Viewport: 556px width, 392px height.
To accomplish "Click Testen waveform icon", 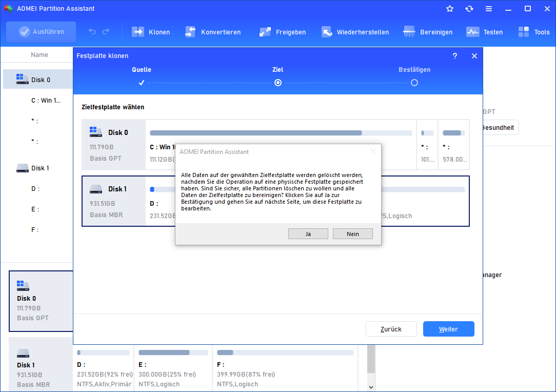I will coord(473,32).
